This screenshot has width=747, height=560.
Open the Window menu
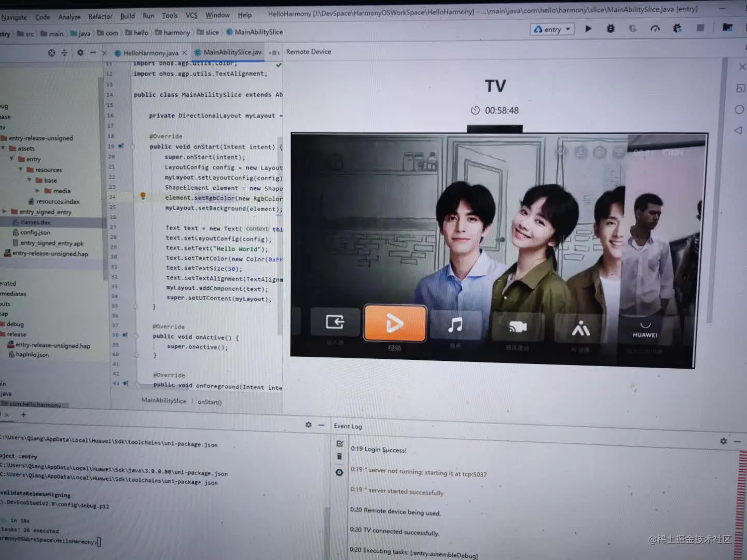click(217, 15)
